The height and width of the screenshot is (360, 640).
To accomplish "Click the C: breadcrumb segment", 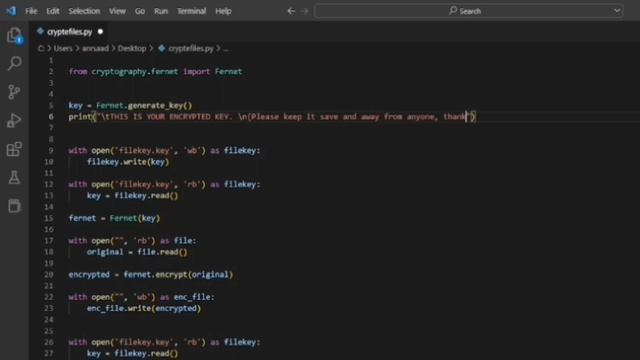I will pos(41,48).
